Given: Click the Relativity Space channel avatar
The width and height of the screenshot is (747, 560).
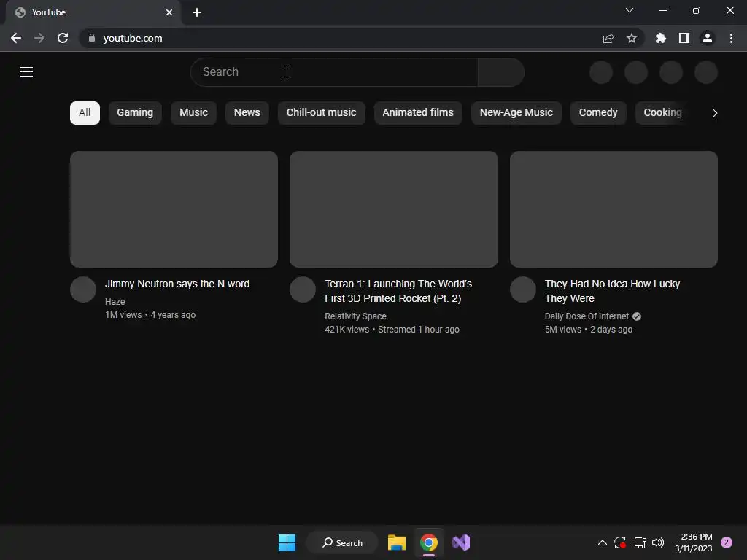Looking at the screenshot, I should pyautogui.click(x=303, y=289).
